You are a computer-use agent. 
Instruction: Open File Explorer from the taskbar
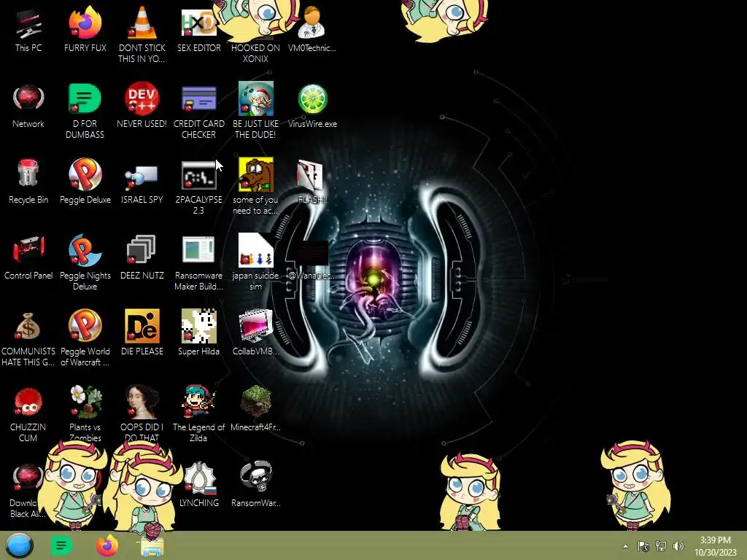pos(152,547)
